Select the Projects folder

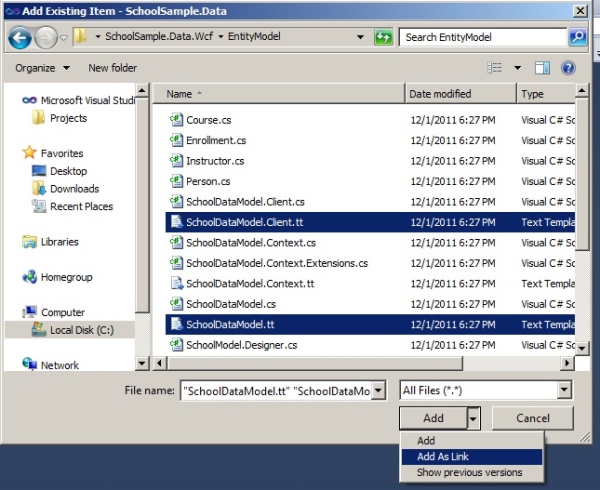pyautogui.click(x=60, y=118)
